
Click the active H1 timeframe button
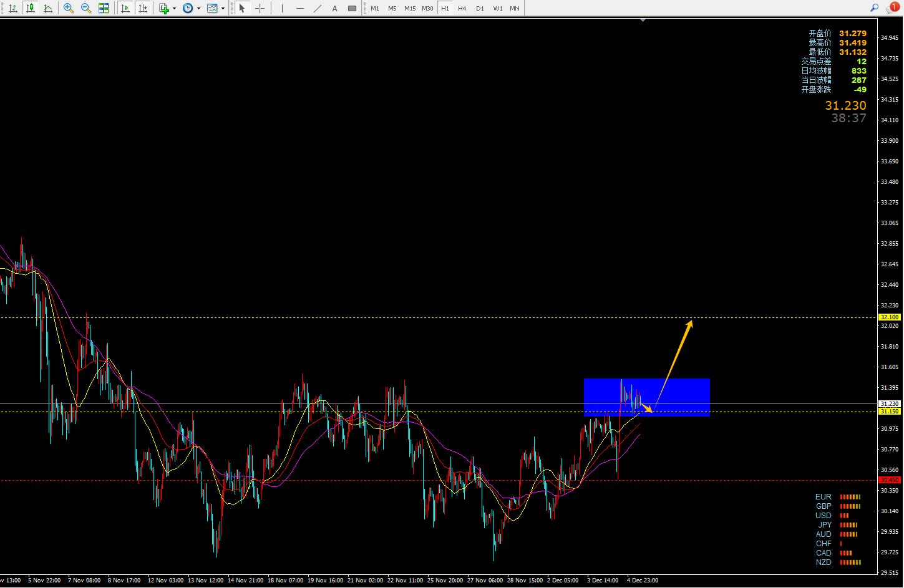point(445,8)
